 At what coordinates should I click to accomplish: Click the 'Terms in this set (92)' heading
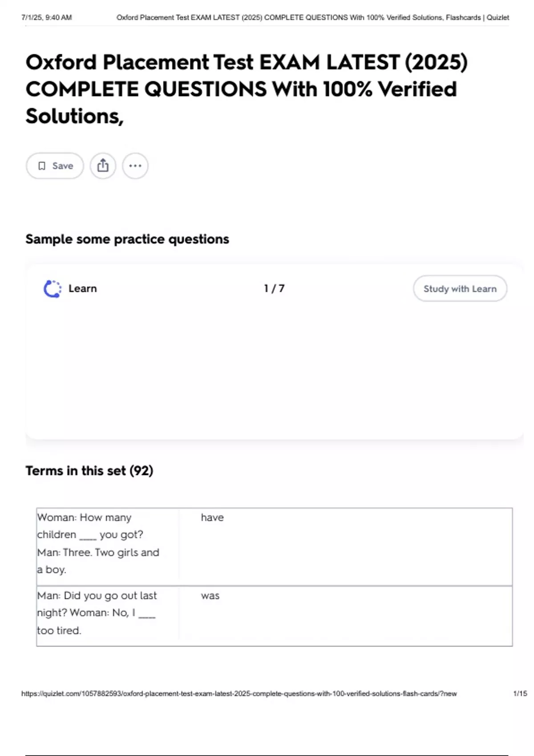(89, 470)
